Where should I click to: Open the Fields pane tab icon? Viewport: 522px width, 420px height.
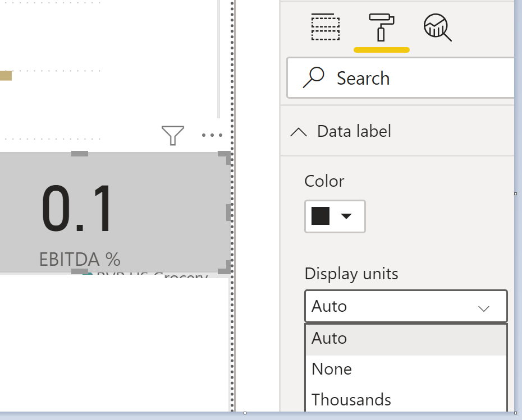(325, 27)
